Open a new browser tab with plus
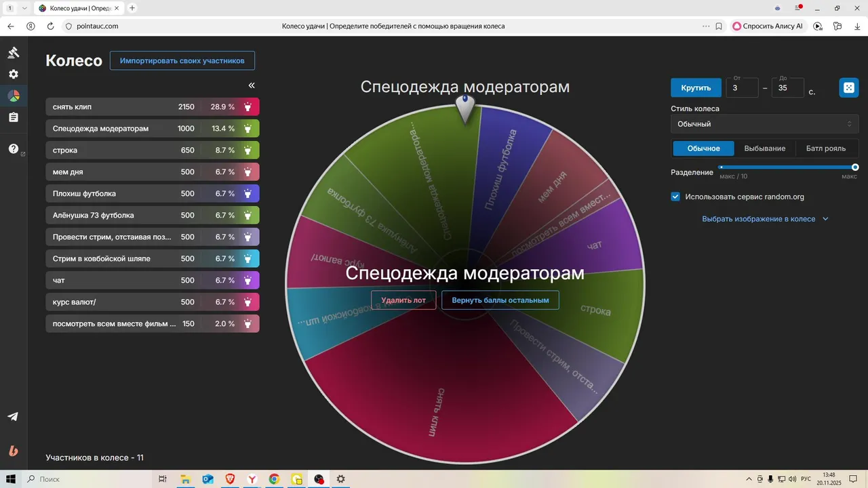Image resolution: width=868 pixels, height=488 pixels. (132, 8)
